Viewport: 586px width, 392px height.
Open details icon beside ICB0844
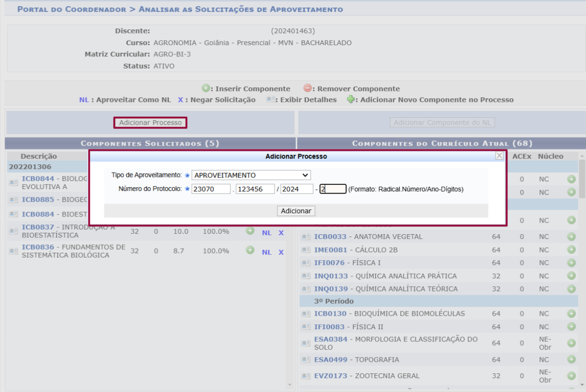tap(13, 182)
